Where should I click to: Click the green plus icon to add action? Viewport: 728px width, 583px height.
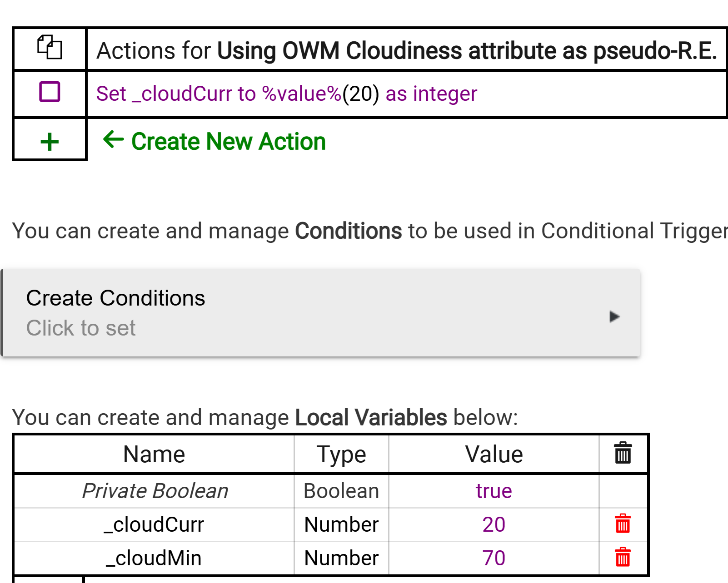click(49, 141)
